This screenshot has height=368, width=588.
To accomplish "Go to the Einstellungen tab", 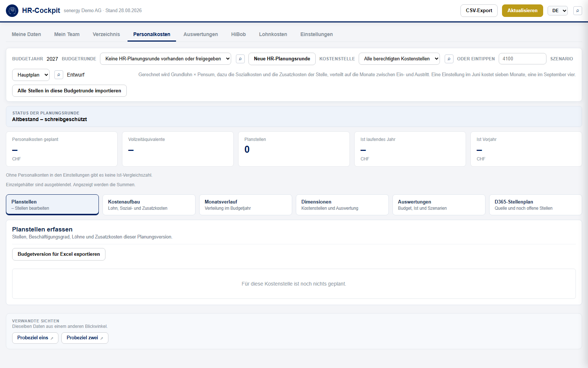I will 316,34.
